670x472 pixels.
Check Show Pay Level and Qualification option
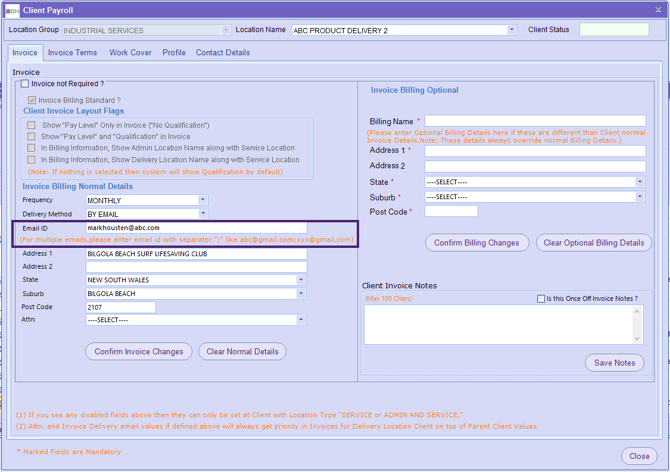(x=31, y=136)
